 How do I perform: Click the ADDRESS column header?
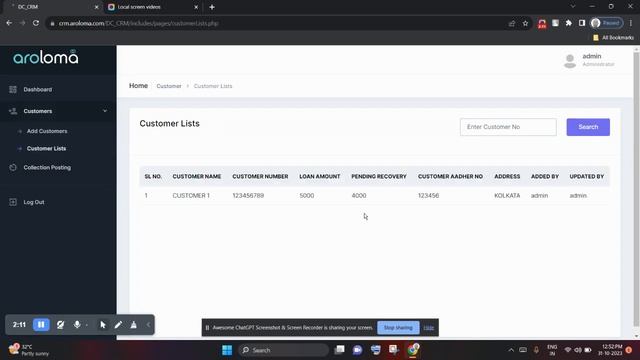pos(507,176)
